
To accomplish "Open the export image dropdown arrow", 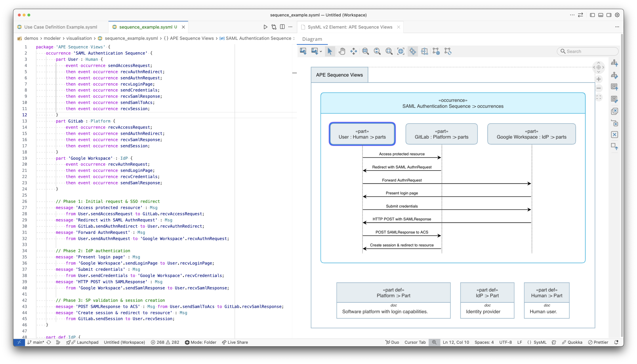I will [x=321, y=51].
